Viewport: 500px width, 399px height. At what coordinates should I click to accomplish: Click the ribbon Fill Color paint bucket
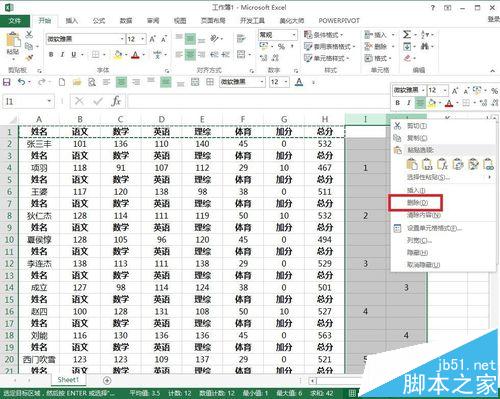[x=118, y=54]
